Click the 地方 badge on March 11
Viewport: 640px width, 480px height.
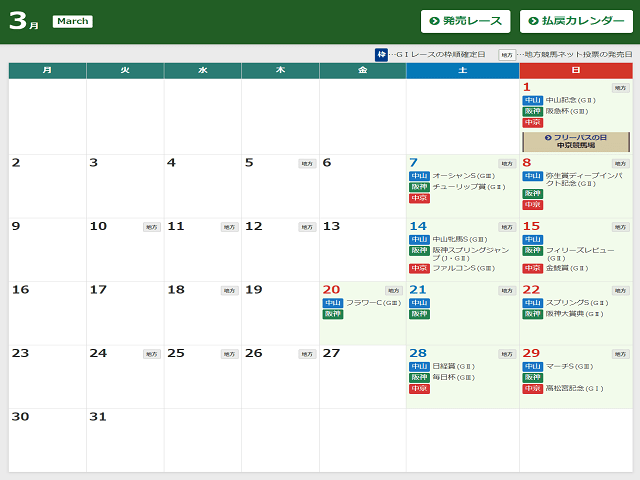pos(229,227)
